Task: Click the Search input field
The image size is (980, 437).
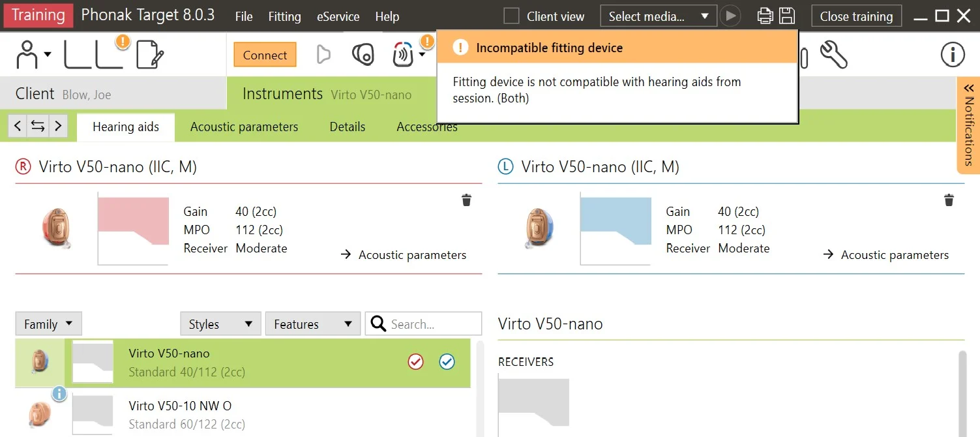Action: (x=424, y=324)
